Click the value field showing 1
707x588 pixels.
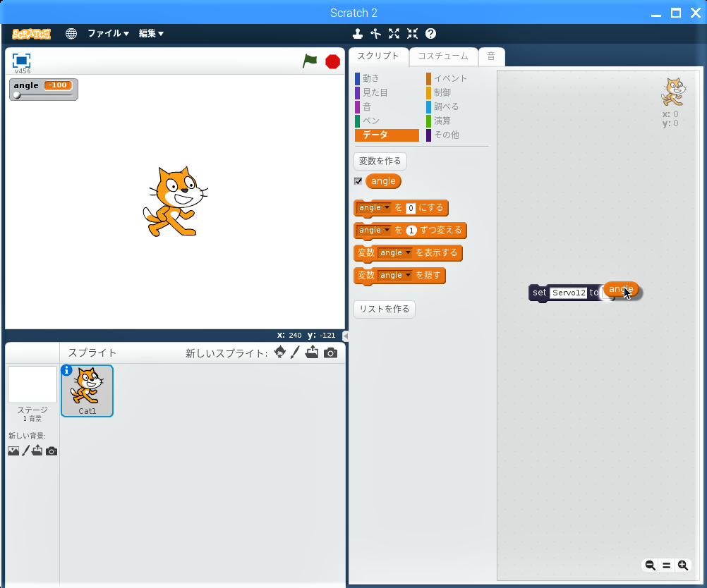(x=411, y=231)
